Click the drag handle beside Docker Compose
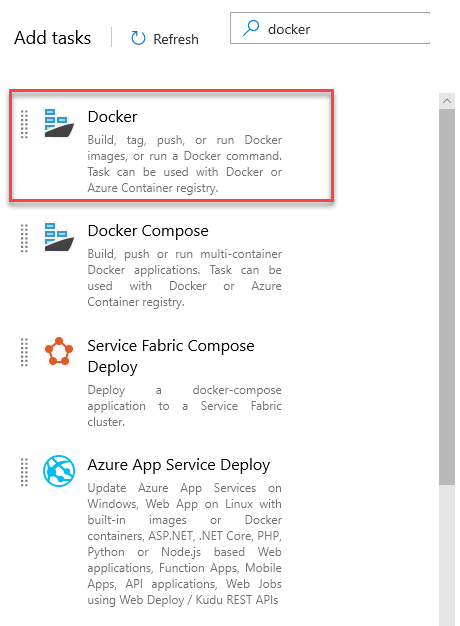This screenshot has height=626, width=460. (24, 238)
